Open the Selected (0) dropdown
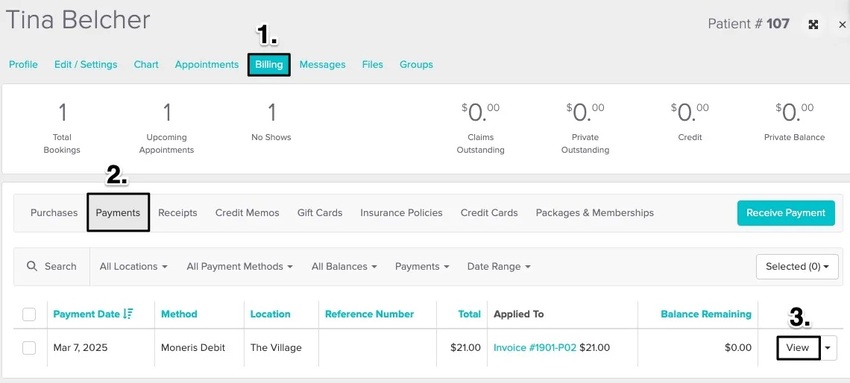This screenshot has height=383, width=850. pos(797,267)
